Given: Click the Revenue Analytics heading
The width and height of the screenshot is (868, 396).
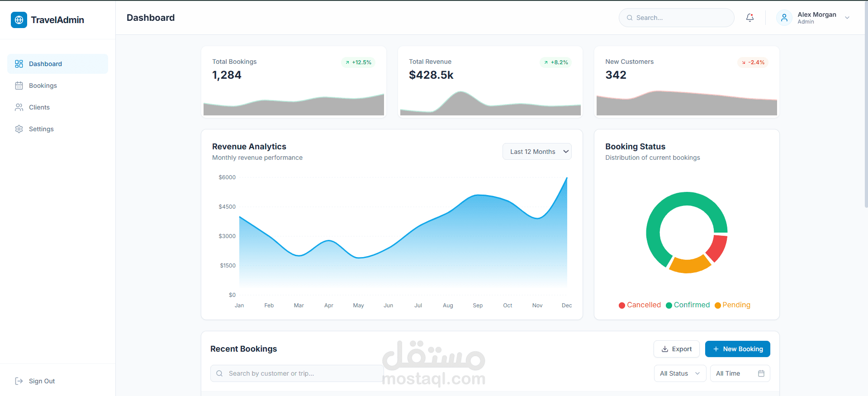Looking at the screenshot, I should click(249, 147).
